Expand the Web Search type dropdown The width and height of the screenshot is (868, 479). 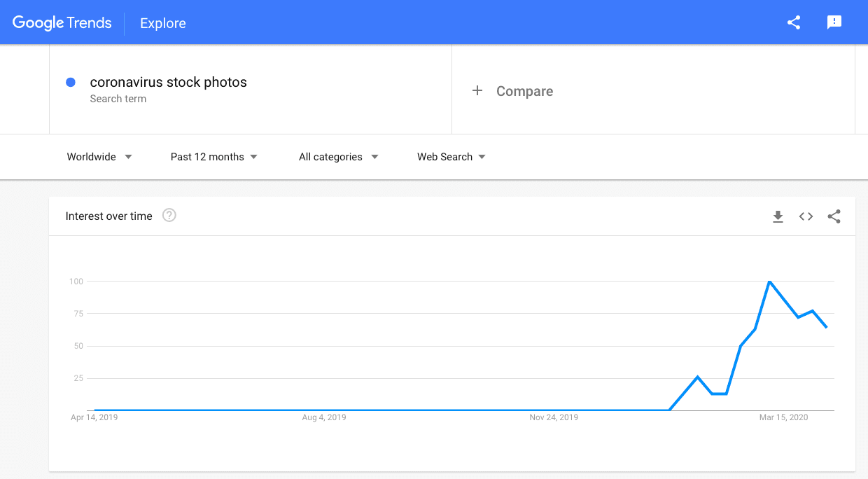coord(451,157)
